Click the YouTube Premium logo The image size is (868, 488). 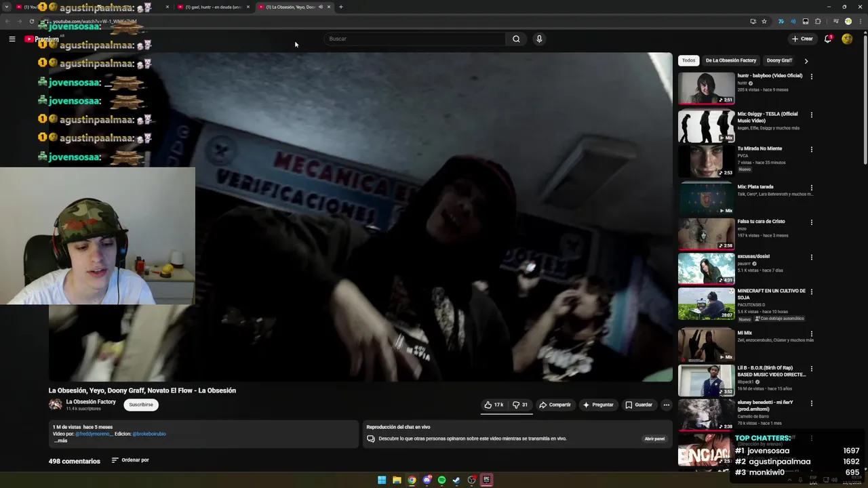[x=41, y=39]
